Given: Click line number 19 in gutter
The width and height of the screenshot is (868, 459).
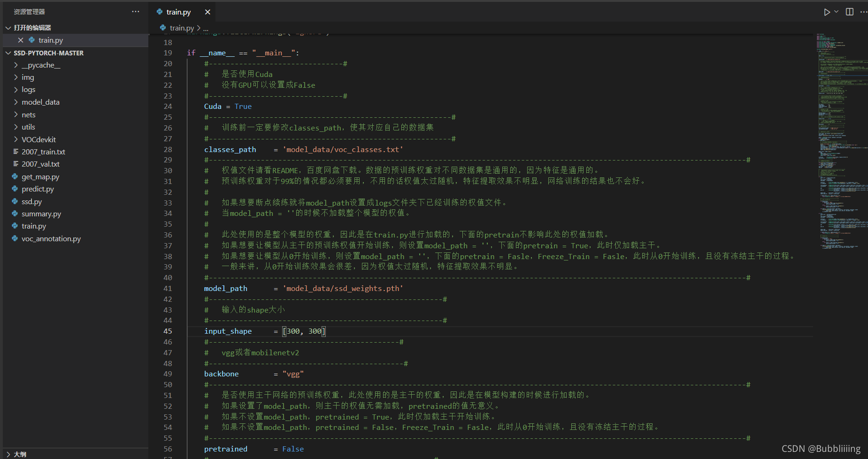Looking at the screenshot, I should pyautogui.click(x=168, y=53).
